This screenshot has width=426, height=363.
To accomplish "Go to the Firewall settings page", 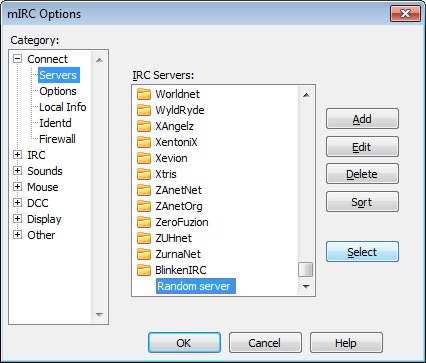I will click(x=57, y=139).
